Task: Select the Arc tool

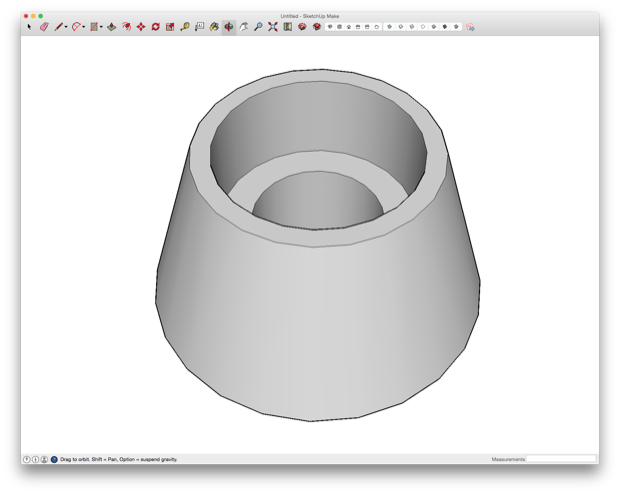Action: 76,27
